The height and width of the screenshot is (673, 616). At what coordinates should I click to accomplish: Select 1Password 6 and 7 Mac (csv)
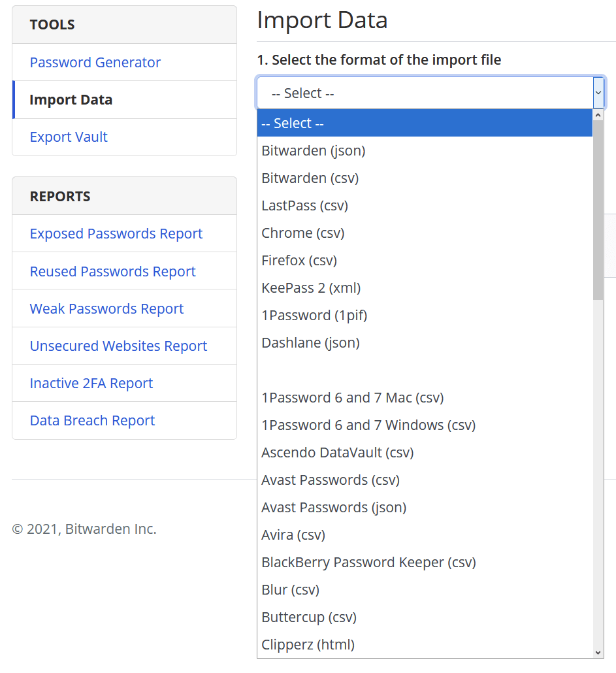[x=425, y=398]
